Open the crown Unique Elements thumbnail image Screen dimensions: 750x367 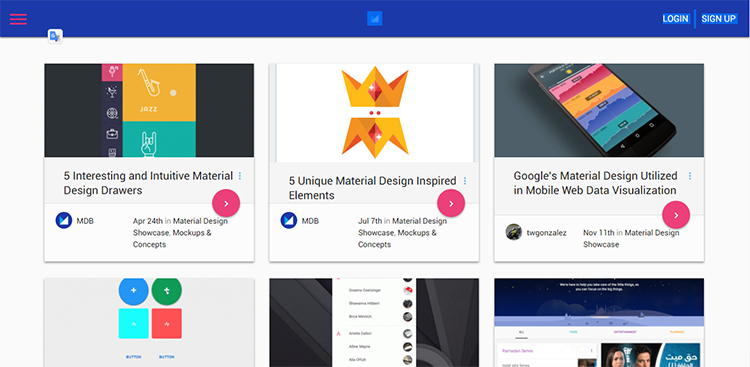(x=374, y=113)
